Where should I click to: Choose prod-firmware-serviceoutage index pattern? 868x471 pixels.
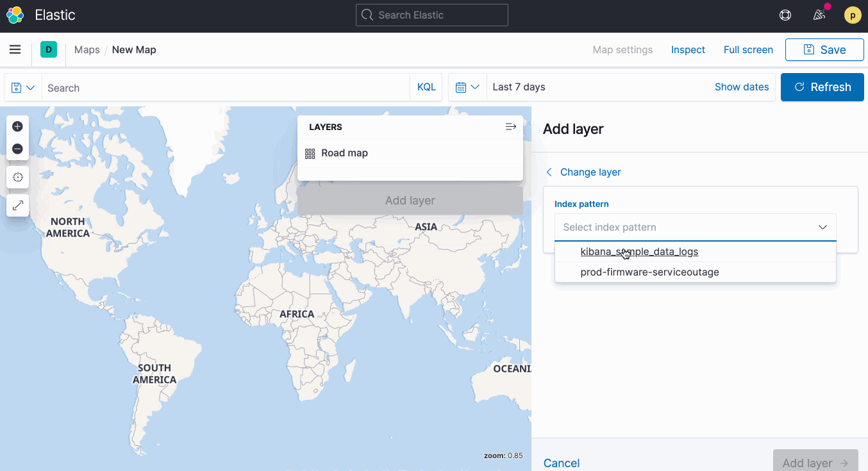(696, 272)
